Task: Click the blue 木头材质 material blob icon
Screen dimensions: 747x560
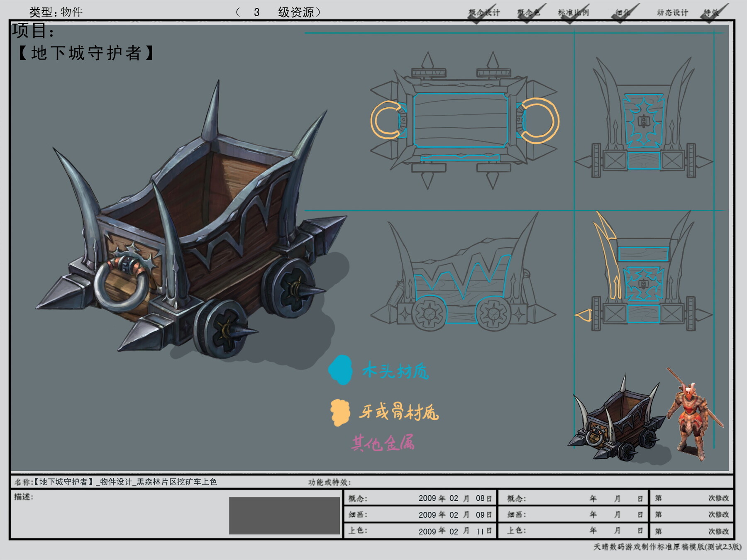Action: 341,370
